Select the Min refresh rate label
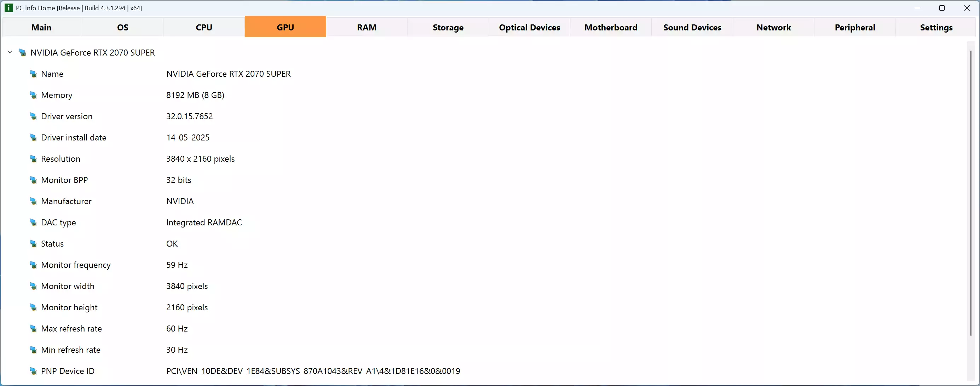980x386 pixels. point(71,350)
